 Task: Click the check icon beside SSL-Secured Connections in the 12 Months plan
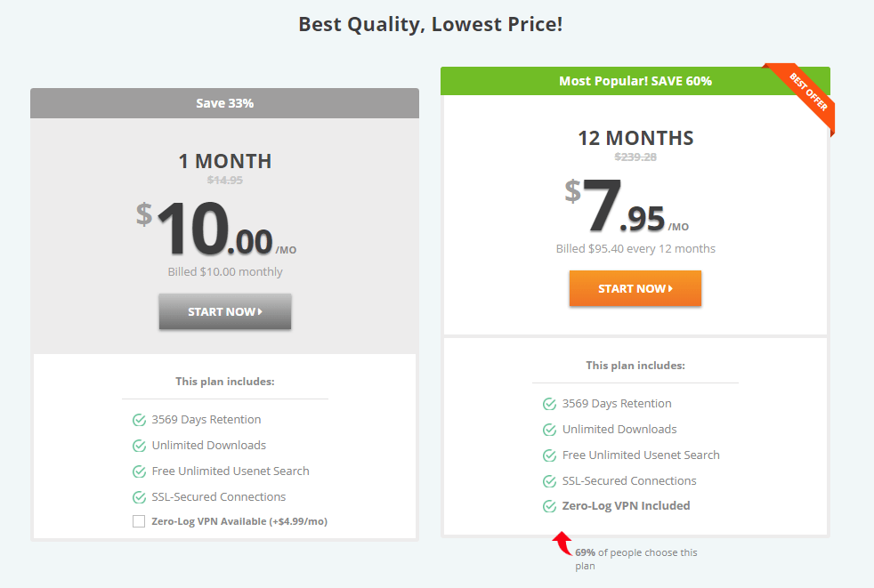coord(550,480)
